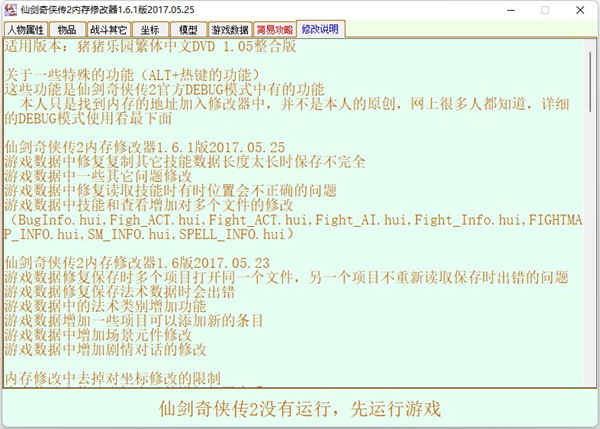The height and width of the screenshot is (429, 600).
Task: Click the line 游戏数据增加一些项目可以添加新的条目
Action: point(134,321)
